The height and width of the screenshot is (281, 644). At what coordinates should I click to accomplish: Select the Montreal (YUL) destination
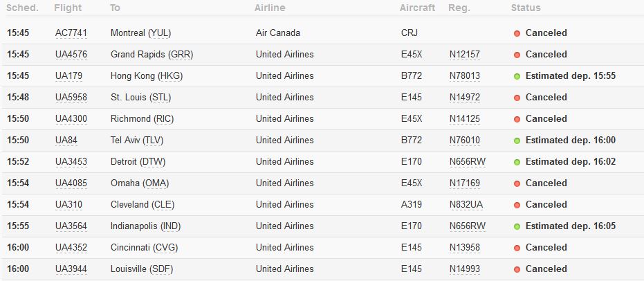point(140,33)
